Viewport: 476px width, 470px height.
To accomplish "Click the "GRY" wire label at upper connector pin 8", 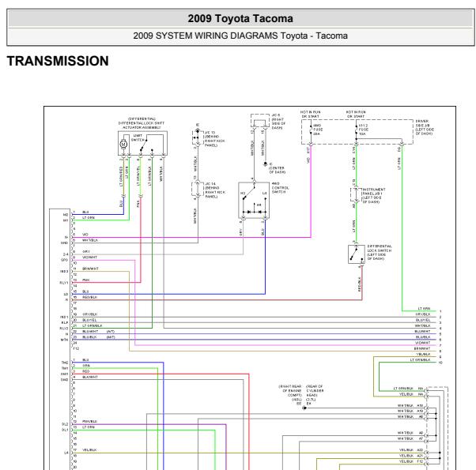I will click(x=86, y=251).
